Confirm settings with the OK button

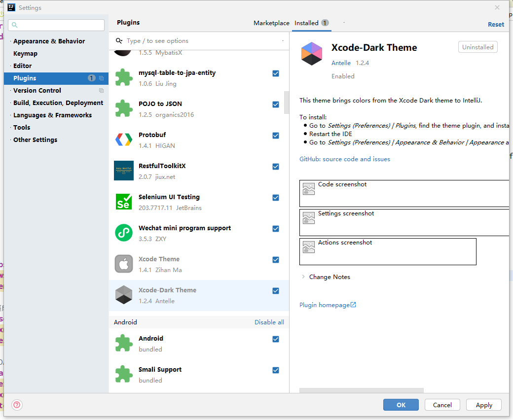pyautogui.click(x=401, y=405)
